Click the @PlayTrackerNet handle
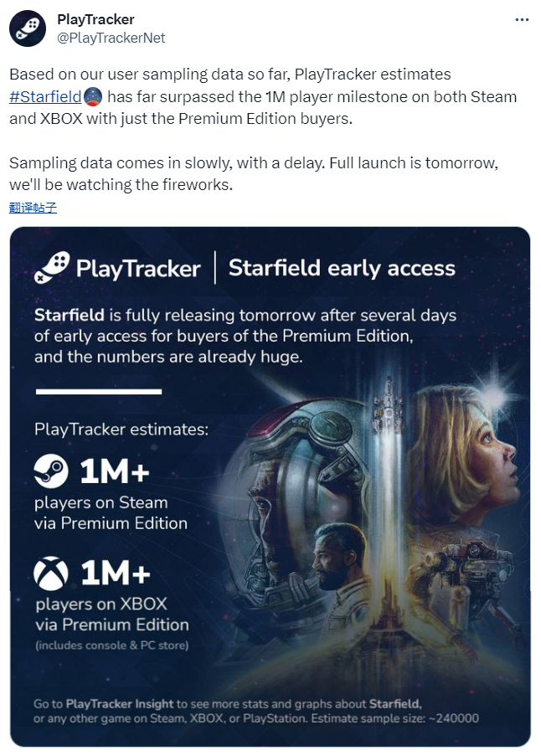541x756 pixels. click(x=111, y=38)
